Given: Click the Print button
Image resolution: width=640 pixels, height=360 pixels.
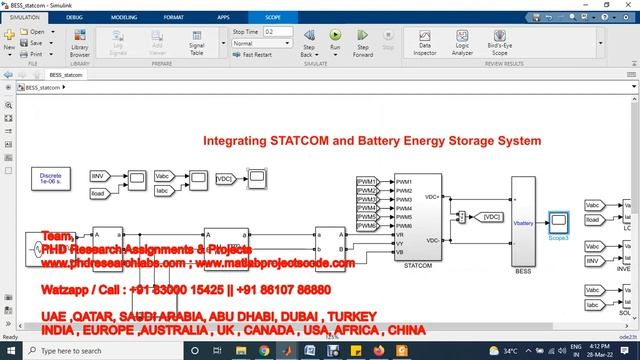Looking at the screenshot, I should point(31,54).
